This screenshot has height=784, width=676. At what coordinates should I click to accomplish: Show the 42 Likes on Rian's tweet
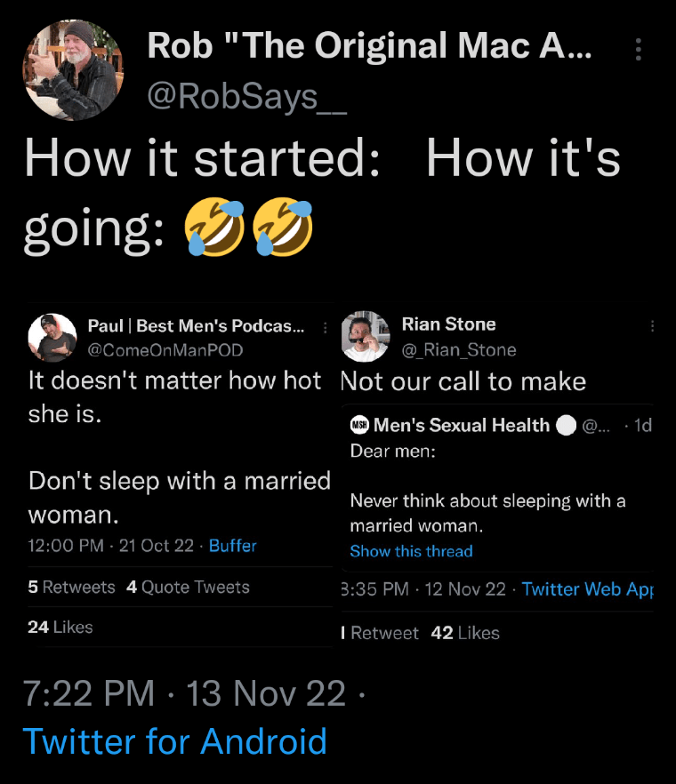(x=465, y=633)
